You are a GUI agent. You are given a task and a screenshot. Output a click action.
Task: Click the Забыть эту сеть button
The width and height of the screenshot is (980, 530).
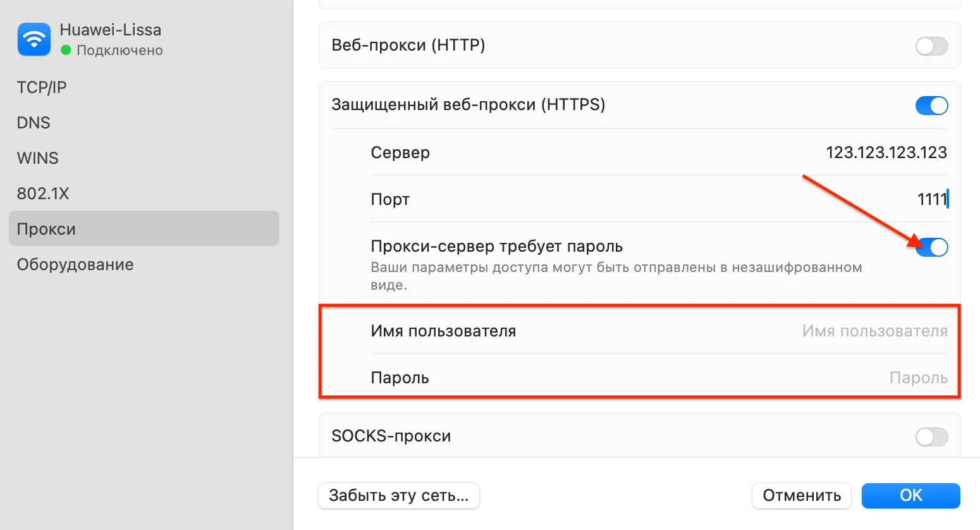click(x=399, y=496)
